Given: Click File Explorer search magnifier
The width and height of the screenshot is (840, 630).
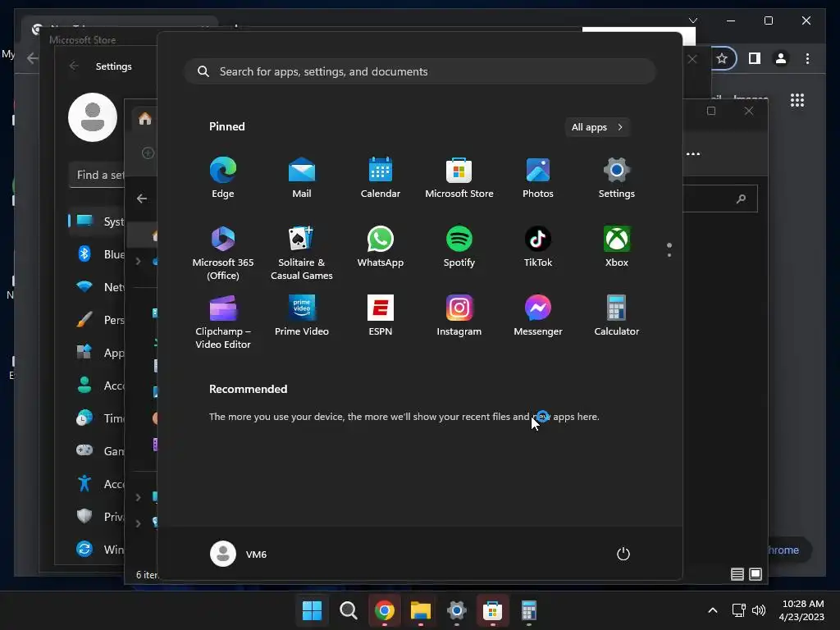Looking at the screenshot, I should click(x=742, y=199).
